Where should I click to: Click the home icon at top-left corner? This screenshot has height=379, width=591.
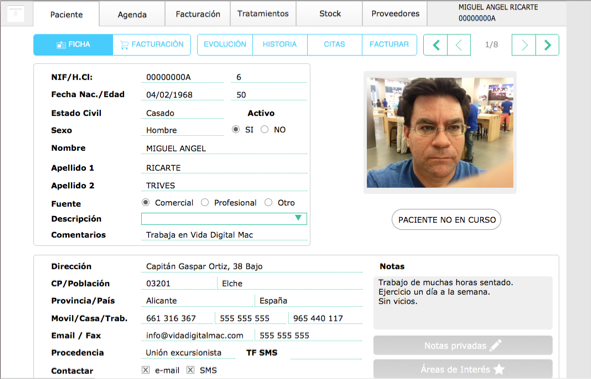tap(15, 14)
